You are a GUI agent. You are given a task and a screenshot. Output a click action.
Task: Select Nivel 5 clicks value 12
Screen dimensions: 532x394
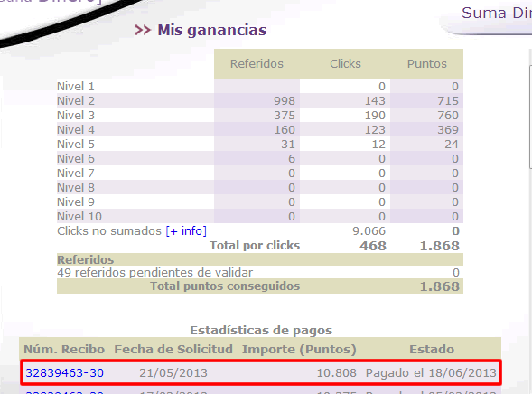tap(378, 145)
